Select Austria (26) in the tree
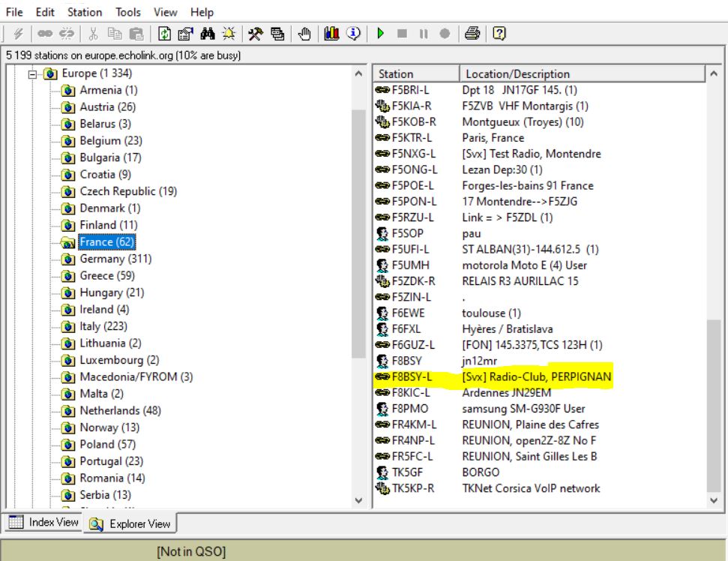This screenshot has width=728, height=561. [x=107, y=106]
